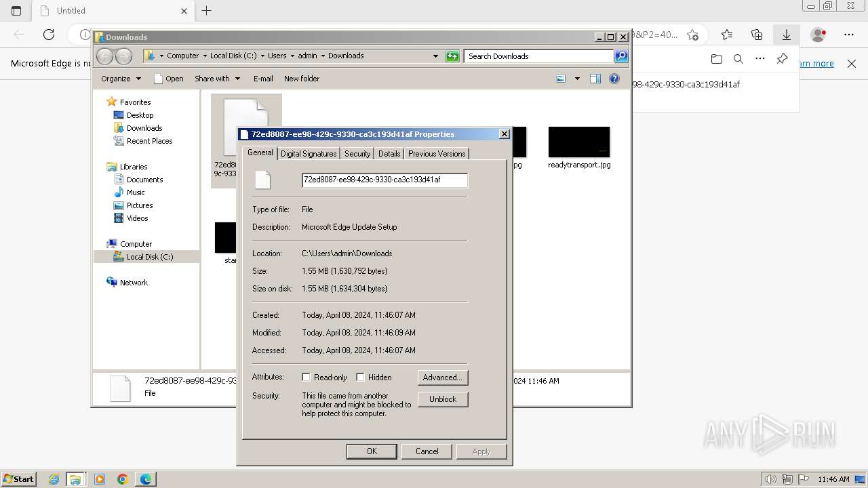The image size is (868, 488).
Task: Open more options in Edge downloads panel
Action: coord(760,59)
